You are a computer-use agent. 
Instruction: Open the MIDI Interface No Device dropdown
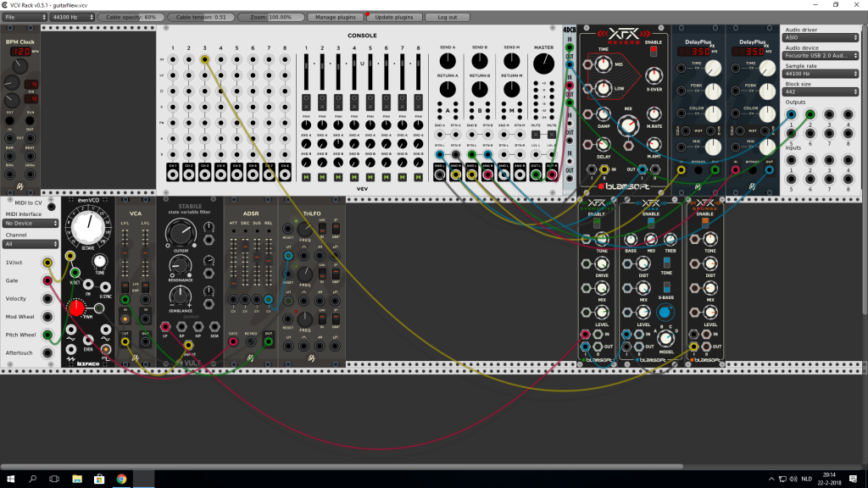31,224
